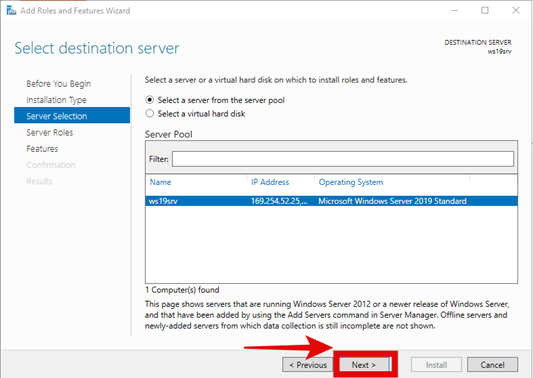Select the ws19srv server row
This screenshot has width=533, height=378.
(x=331, y=201)
